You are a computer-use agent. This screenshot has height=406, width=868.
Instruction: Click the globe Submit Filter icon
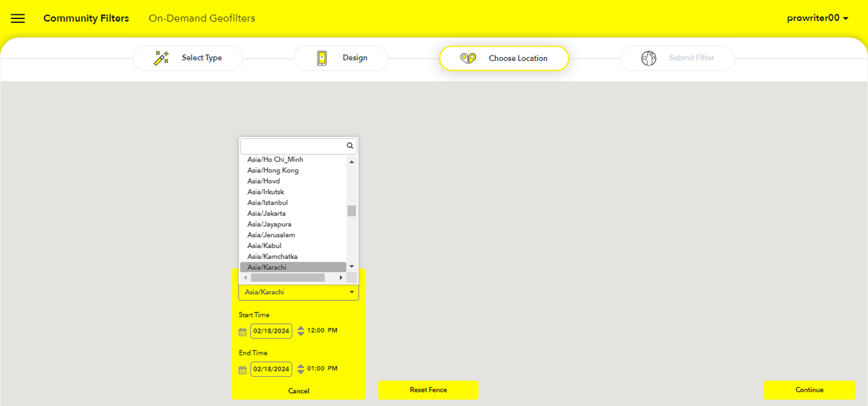pyautogui.click(x=649, y=58)
